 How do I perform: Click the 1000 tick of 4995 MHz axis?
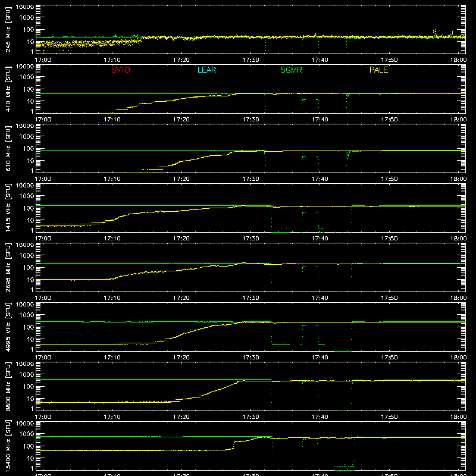(x=27, y=315)
